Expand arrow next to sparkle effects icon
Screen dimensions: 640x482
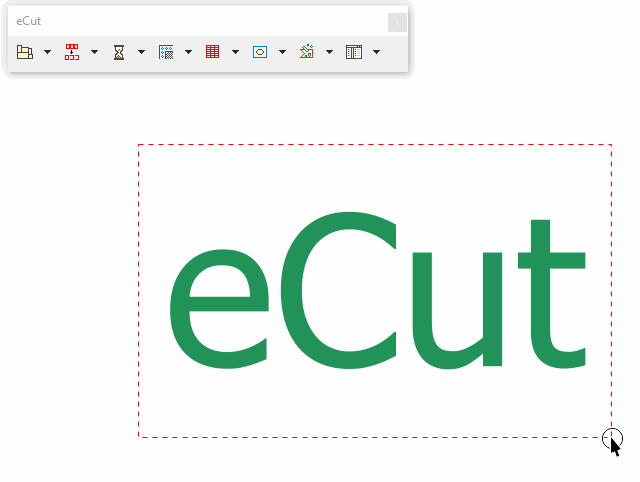tap(329, 52)
